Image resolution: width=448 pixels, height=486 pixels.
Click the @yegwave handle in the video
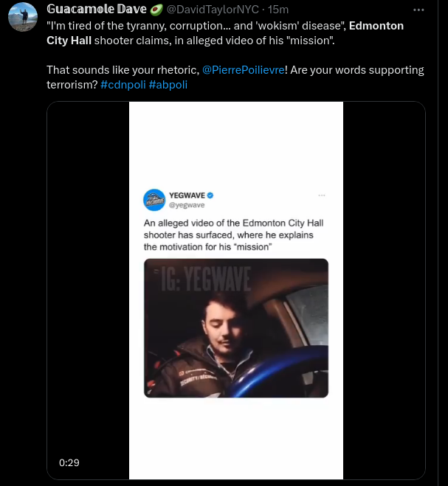(187, 205)
